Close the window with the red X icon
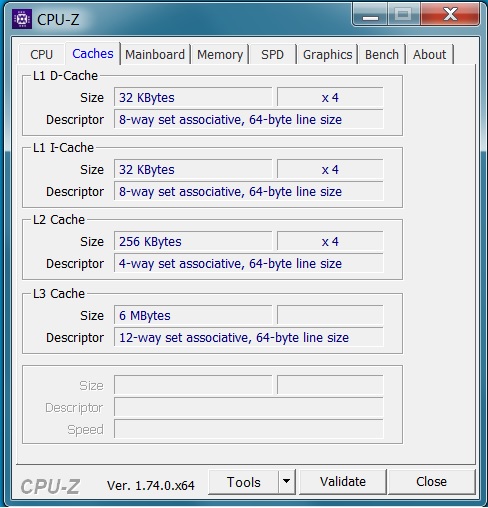 (x=450, y=14)
